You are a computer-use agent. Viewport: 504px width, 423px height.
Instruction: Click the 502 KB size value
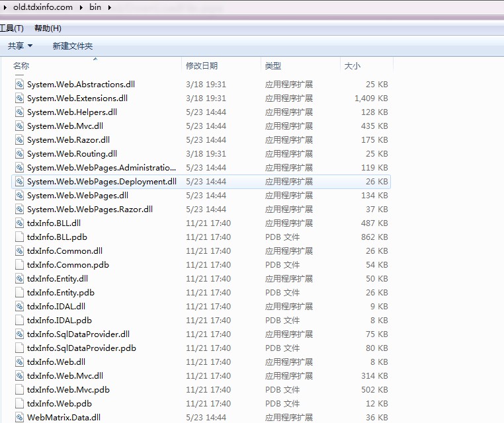(374, 389)
